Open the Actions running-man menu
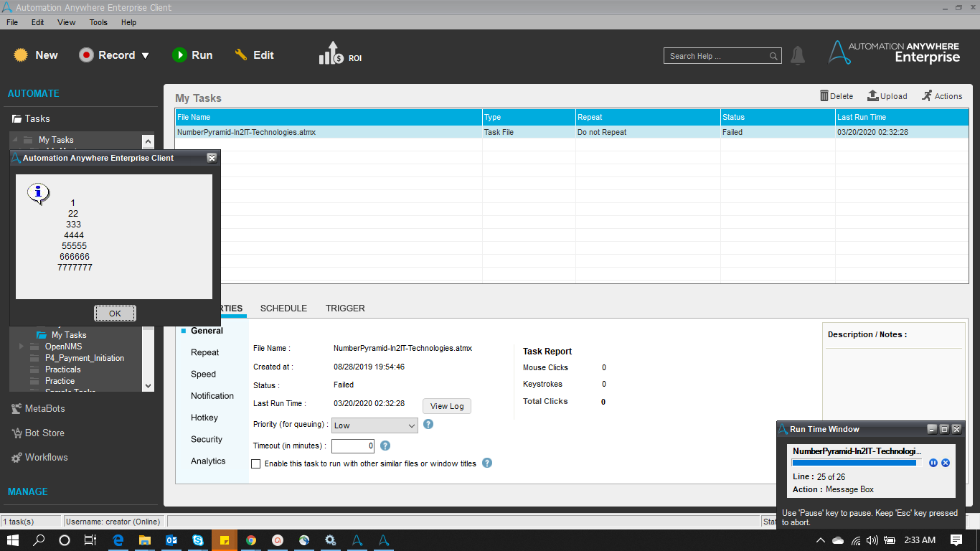The image size is (980, 551). click(x=927, y=96)
